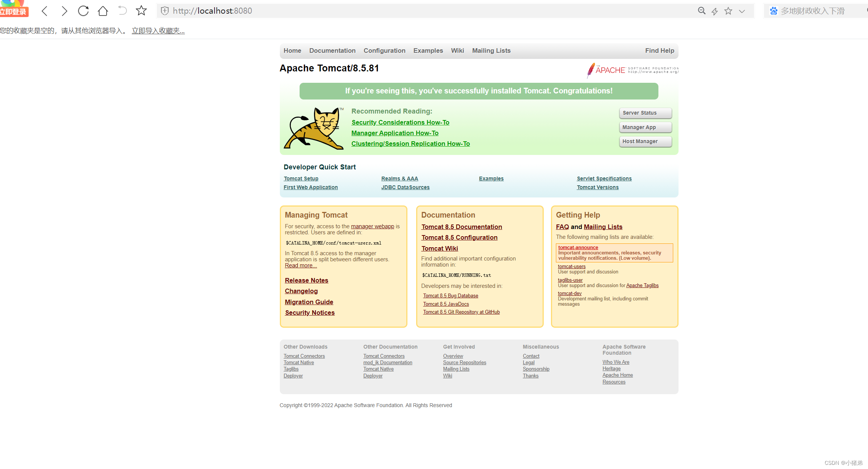Bookmark page with star icon beside address bar

tap(141, 11)
